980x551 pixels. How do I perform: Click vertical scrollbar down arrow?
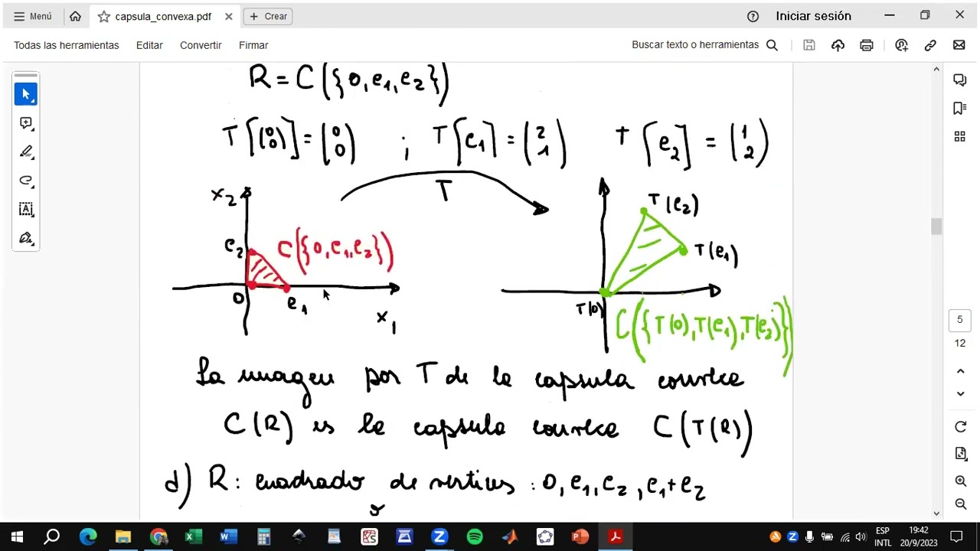pyautogui.click(x=936, y=514)
